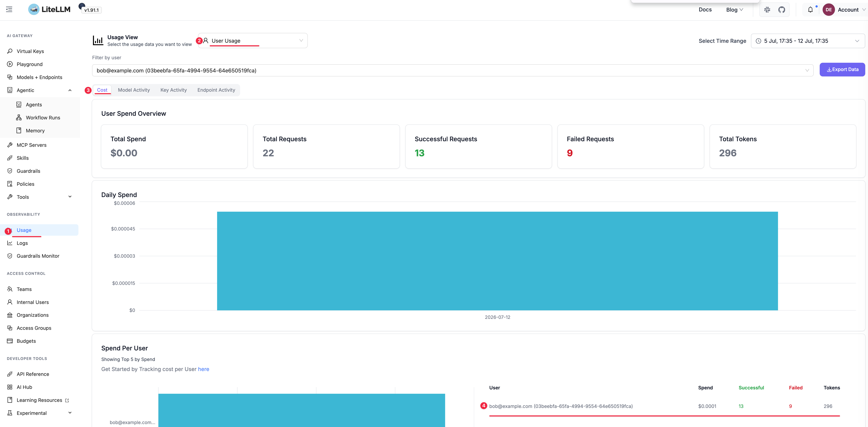Open the Blog dropdown menu
The width and height of the screenshot is (868, 427).
coord(735,10)
